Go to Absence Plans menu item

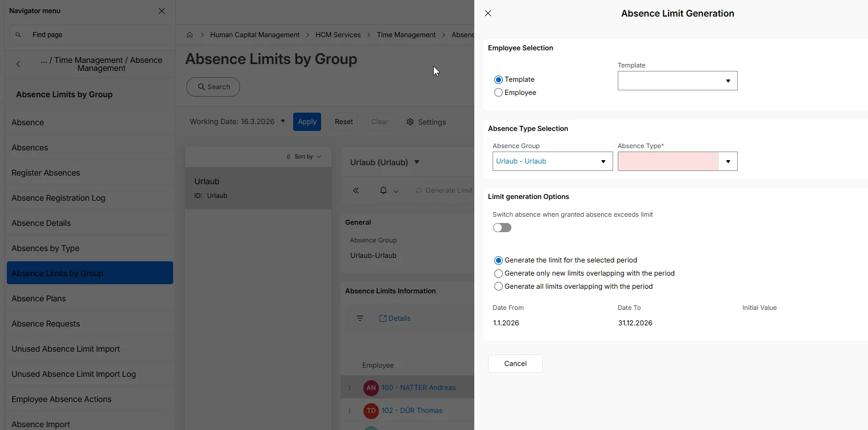[38, 298]
